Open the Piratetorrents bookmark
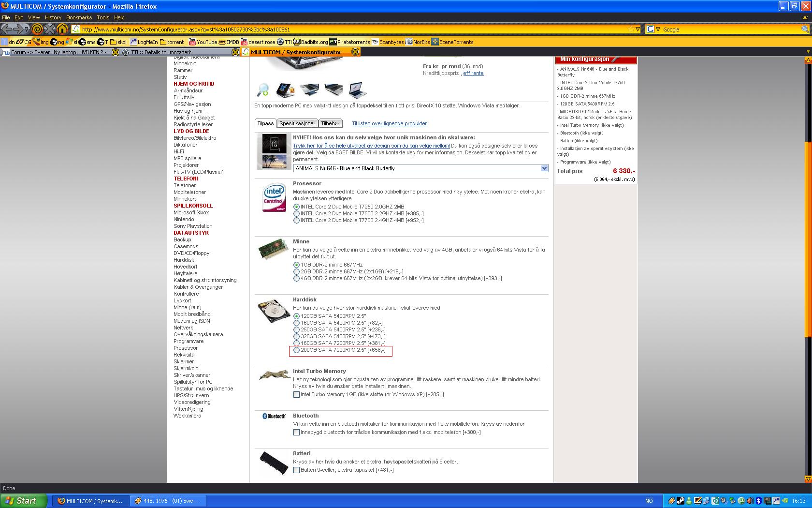 coord(349,42)
